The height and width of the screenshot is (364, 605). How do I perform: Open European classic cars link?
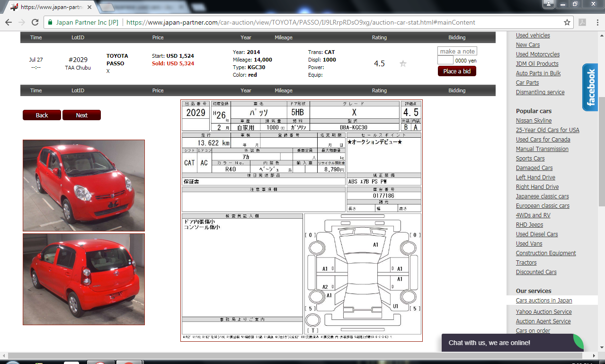543,206
